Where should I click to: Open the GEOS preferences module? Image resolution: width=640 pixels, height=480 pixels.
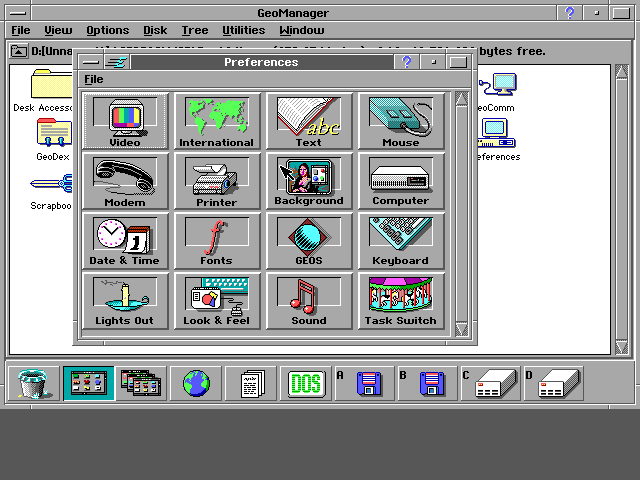pos(309,241)
